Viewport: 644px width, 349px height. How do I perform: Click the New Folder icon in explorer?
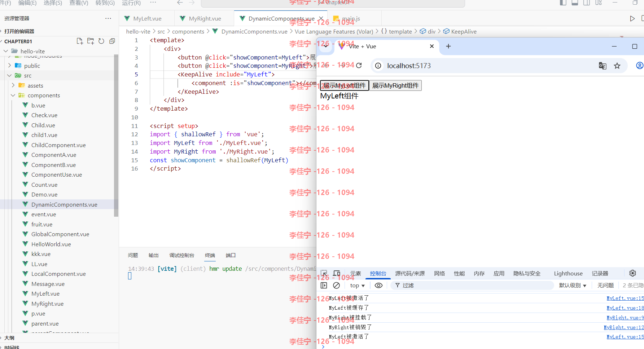[x=91, y=41]
